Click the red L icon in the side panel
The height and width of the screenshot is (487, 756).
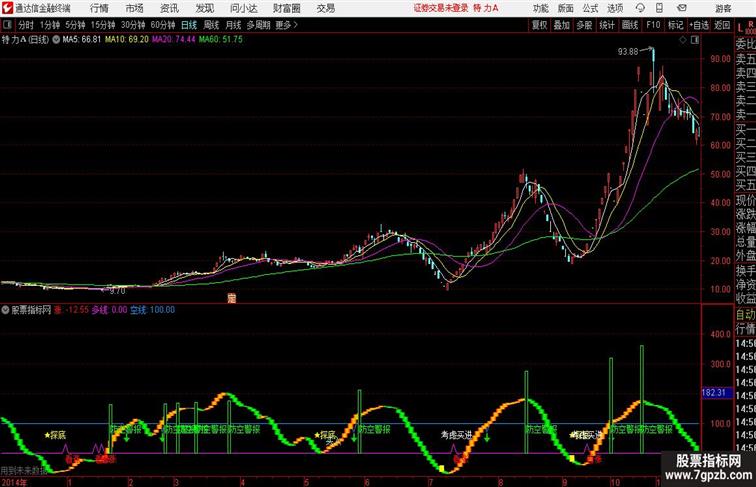(741, 28)
